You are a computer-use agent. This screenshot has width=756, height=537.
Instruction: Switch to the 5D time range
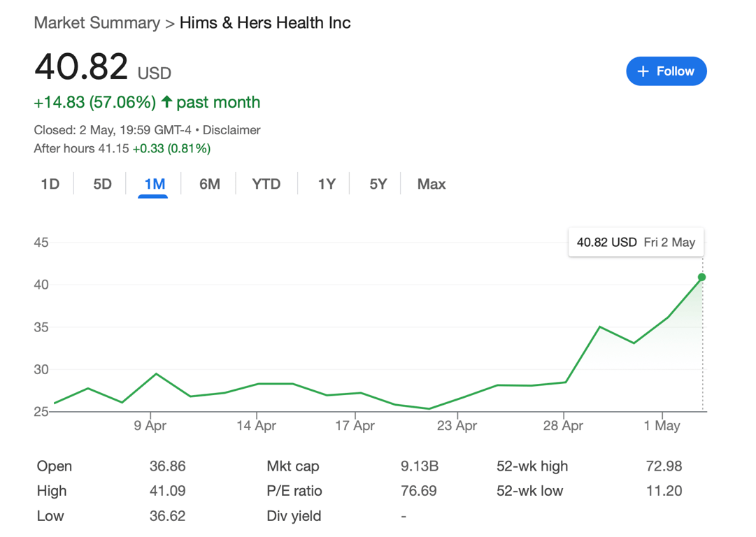click(x=102, y=184)
